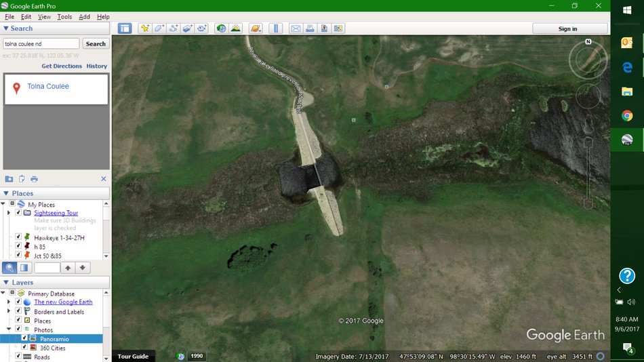Toggle the sidebar panel button
The height and width of the screenshot is (362, 644).
point(124,28)
